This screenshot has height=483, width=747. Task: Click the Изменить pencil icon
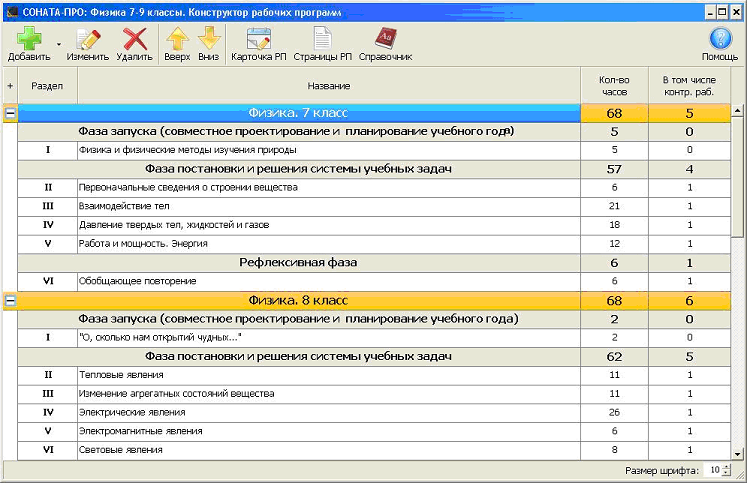87,40
